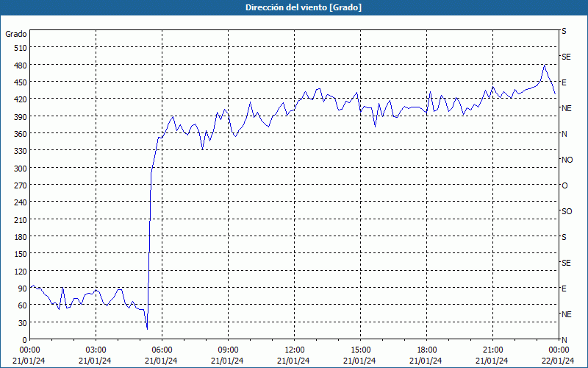Click the 270 tick label
588x368 pixels.
click(x=21, y=185)
